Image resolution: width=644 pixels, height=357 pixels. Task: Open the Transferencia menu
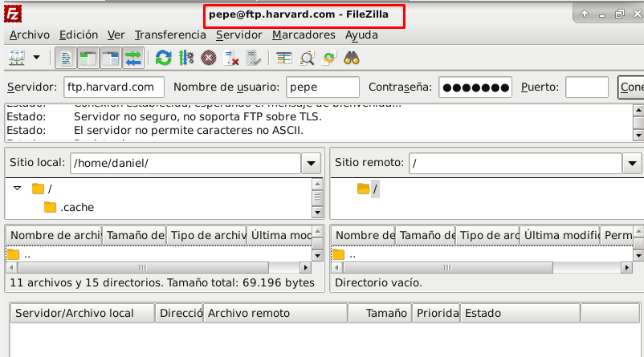(x=170, y=35)
